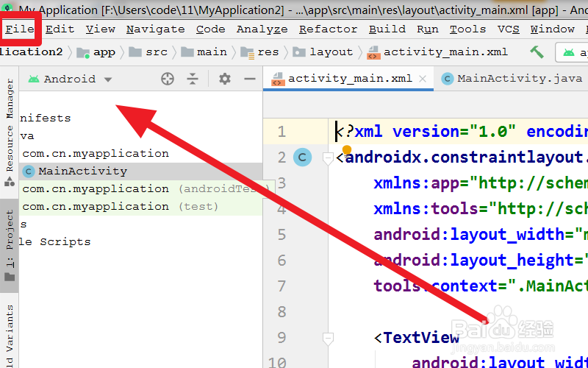Open the Build Variants side panel
The height and width of the screenshot is (368, 588).
pyautogui.click(x=10, y=336)
